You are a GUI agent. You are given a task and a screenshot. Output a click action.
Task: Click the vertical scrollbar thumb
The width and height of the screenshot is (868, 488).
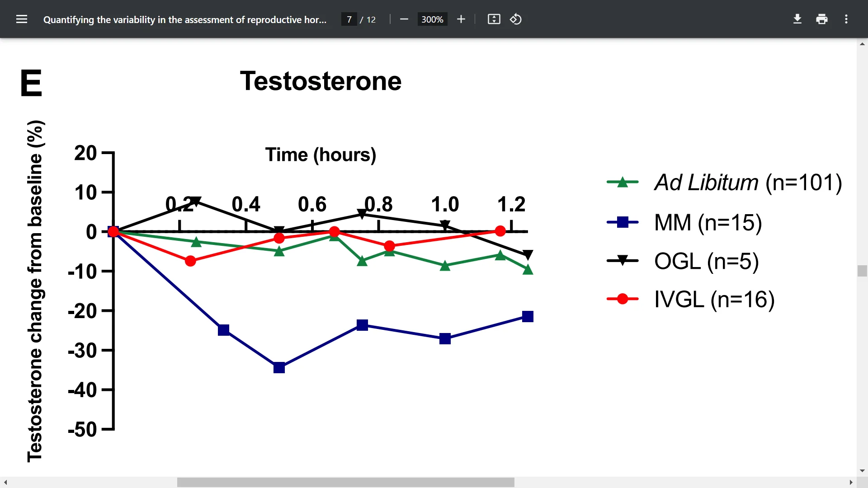click(x=862, y=270)
